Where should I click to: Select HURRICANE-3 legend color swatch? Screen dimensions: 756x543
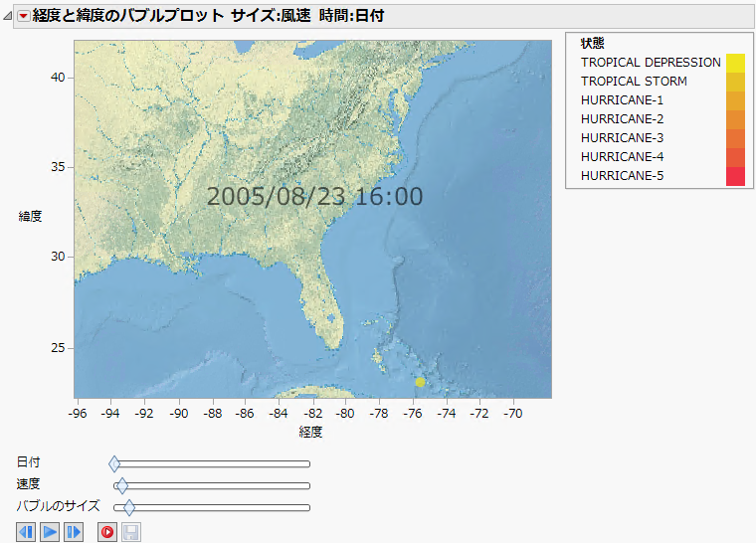pos(735,138)
